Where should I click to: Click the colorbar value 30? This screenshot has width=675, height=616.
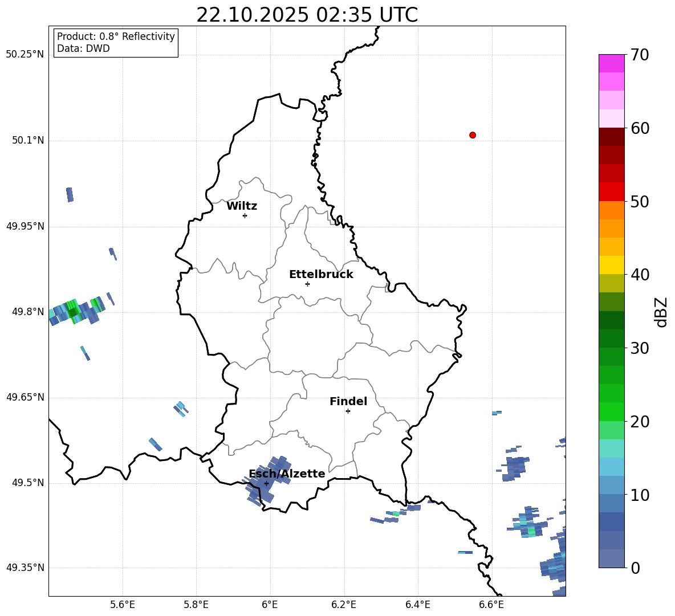coord(640,348)
